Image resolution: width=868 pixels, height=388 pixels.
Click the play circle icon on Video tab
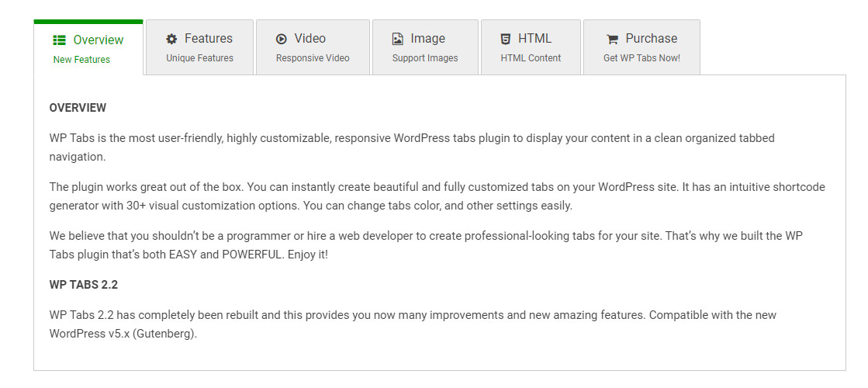coord(282,39)
